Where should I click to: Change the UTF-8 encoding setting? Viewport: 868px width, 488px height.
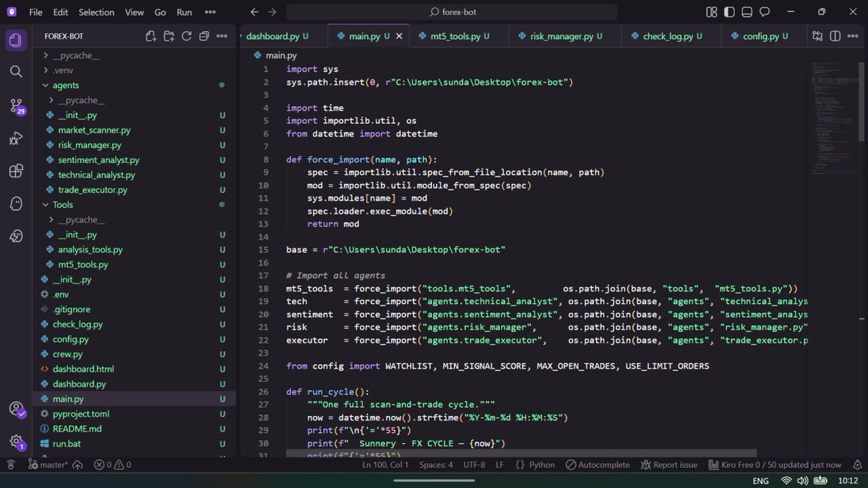[x=474, y=465]
